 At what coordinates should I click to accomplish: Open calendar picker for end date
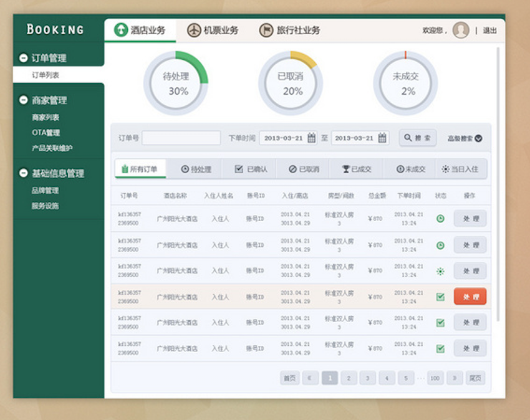pyautogui.click(x=382, y=138)
